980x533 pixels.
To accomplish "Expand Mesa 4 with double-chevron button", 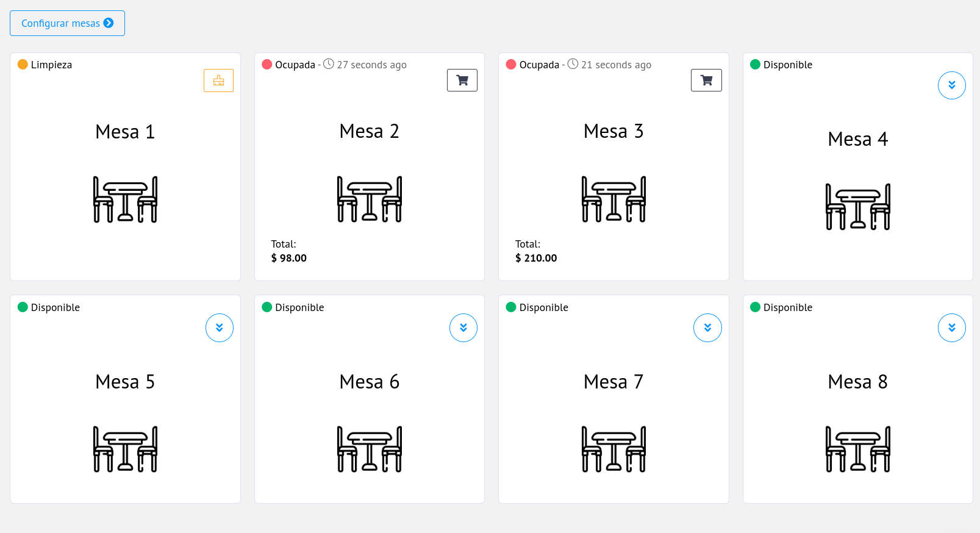I will click(x=951, y=85).
